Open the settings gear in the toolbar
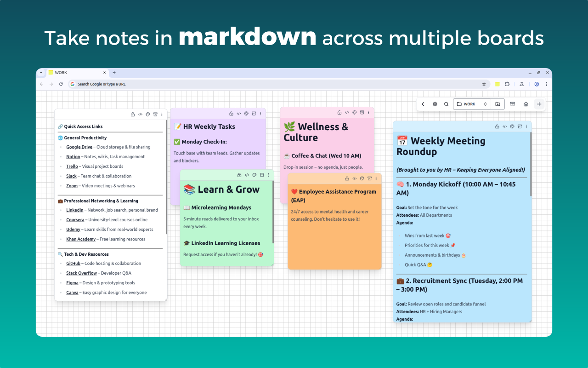Viewport: 588px width, 368px height. (x=435, y=104)
